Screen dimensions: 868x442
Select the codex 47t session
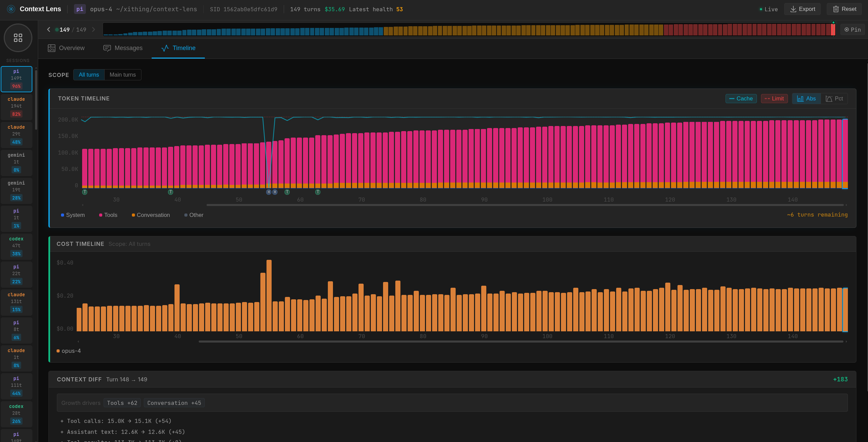(x=16, y=246)
